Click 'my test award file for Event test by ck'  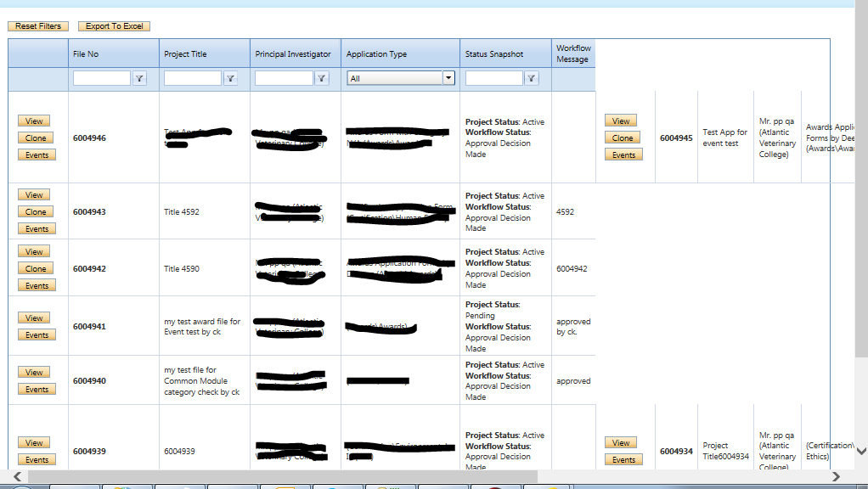(202, 326)
